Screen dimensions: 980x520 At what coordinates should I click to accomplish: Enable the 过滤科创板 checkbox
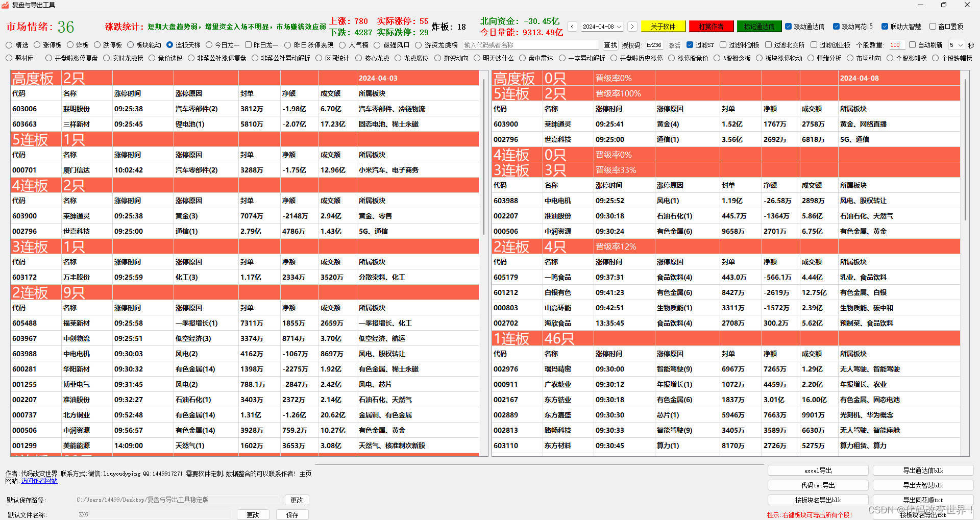point(723,45)
